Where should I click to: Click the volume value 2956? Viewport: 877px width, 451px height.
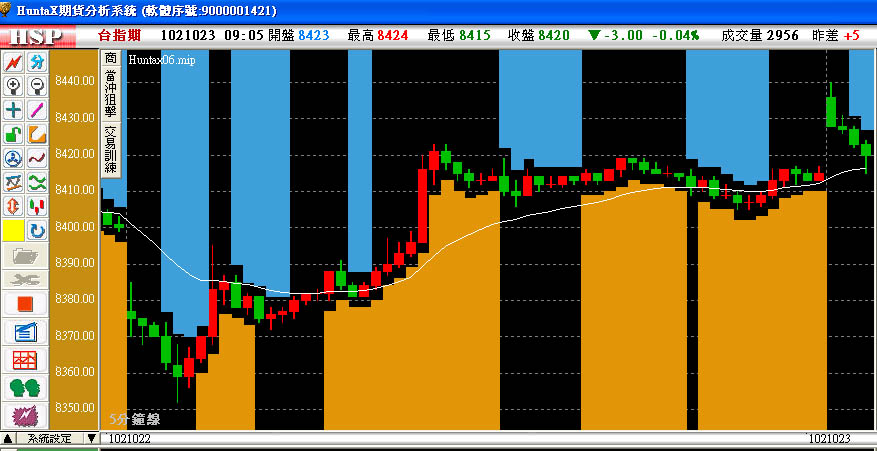782,35
